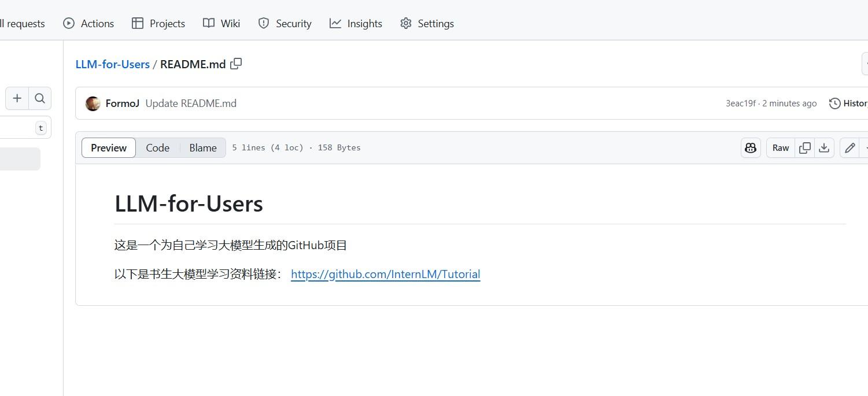
Task: Copy the README.md file path
Action: 236,64
